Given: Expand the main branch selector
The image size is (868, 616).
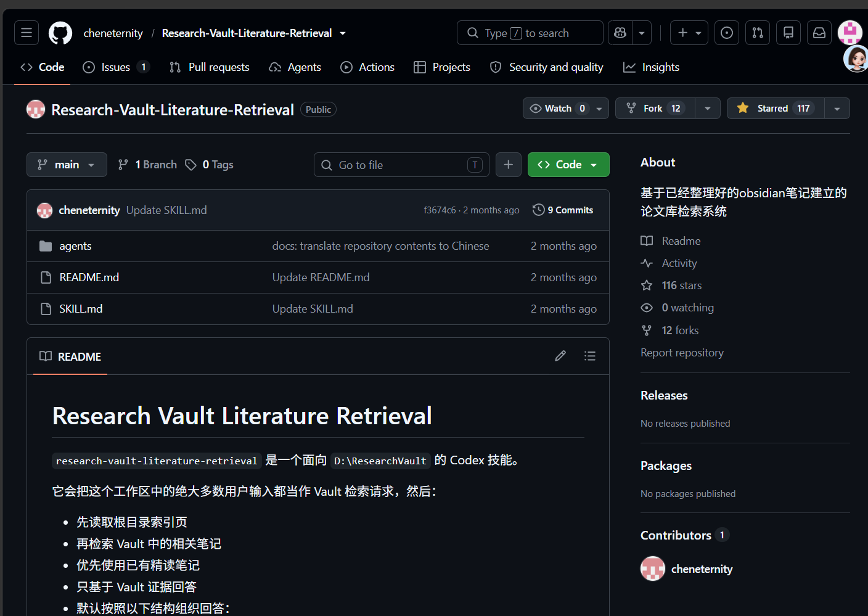Looking at the screenshot, I should tap(67, 165).
